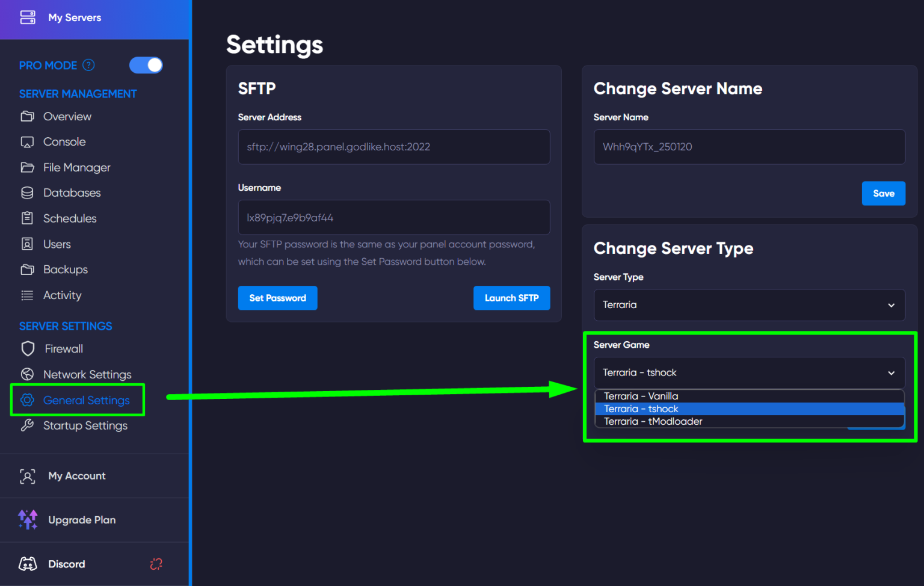This screenshot has width=924, height=586.
Task: Click the My Servers stack icon
Action: coord(28,17)
